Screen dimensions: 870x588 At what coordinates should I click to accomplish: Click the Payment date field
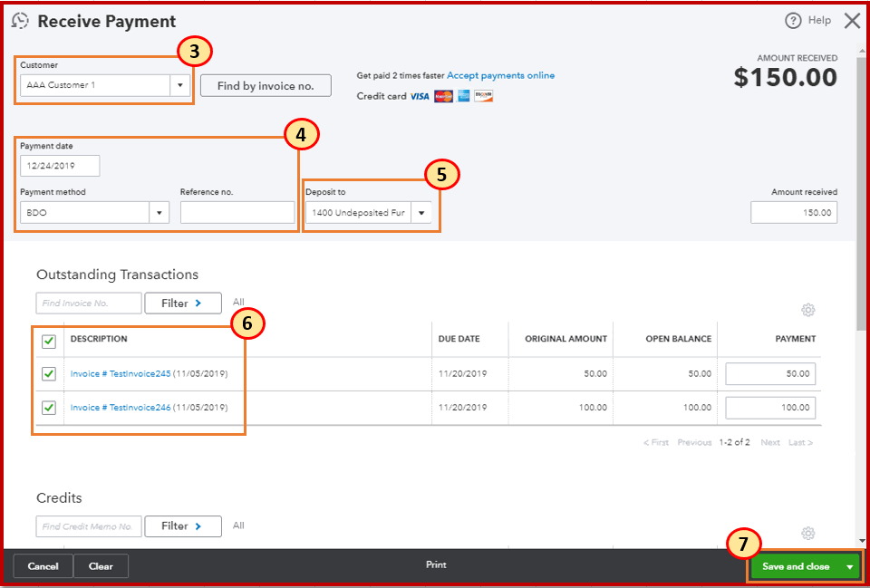pyautogui.click(x=60, y=165)
